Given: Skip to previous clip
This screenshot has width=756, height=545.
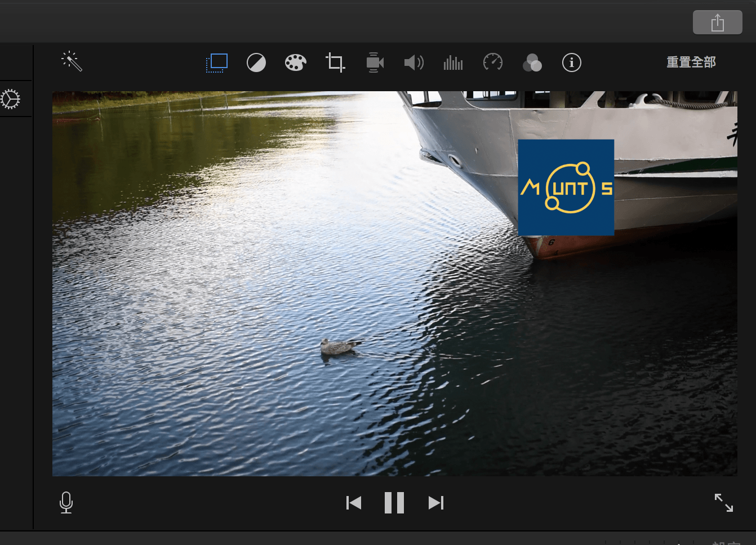Looking at the screenshot, I should pyautogui.click(x=354, y=503).
